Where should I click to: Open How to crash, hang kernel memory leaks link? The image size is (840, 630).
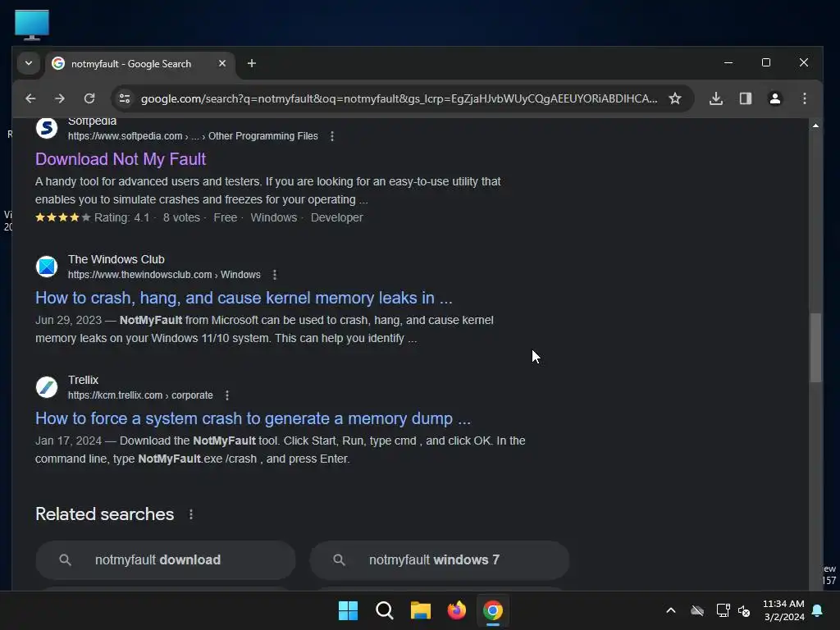pos(244,298)
